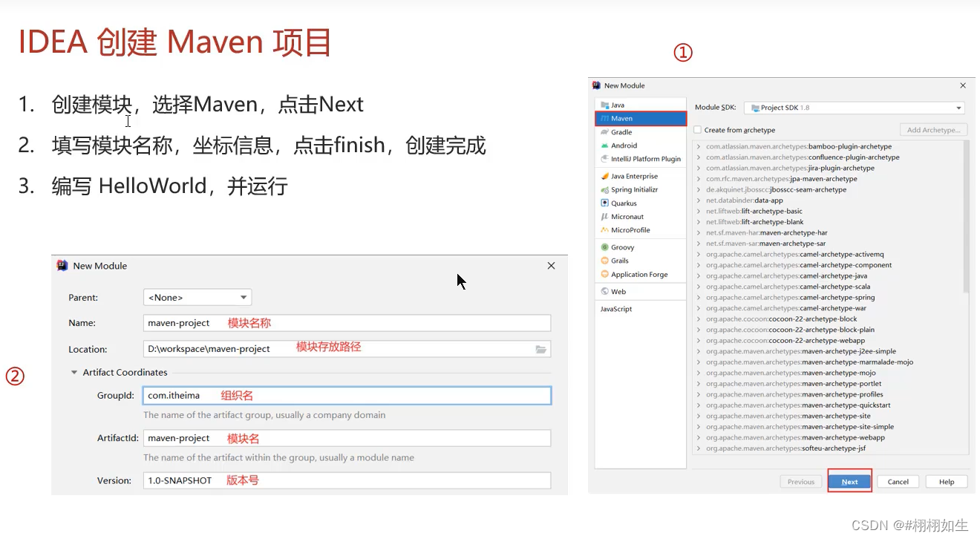Select camel-archetype-java archetype
The image size is (980, 539).
[x=786, y=275]
